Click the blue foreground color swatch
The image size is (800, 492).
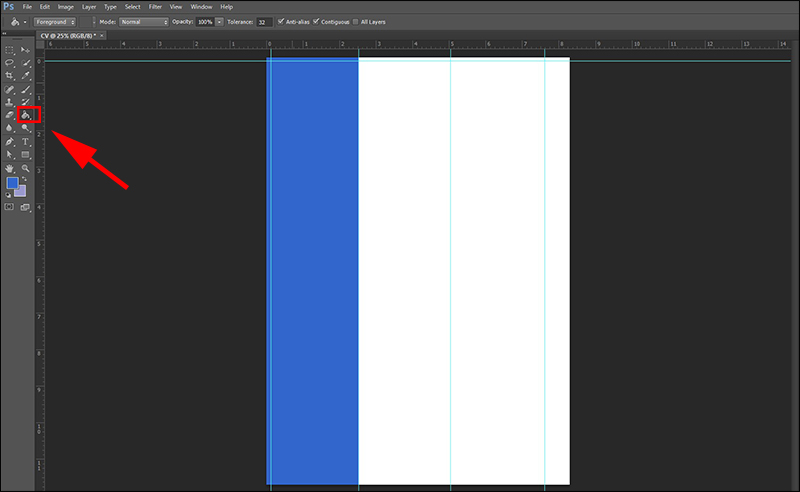point(12,183)
